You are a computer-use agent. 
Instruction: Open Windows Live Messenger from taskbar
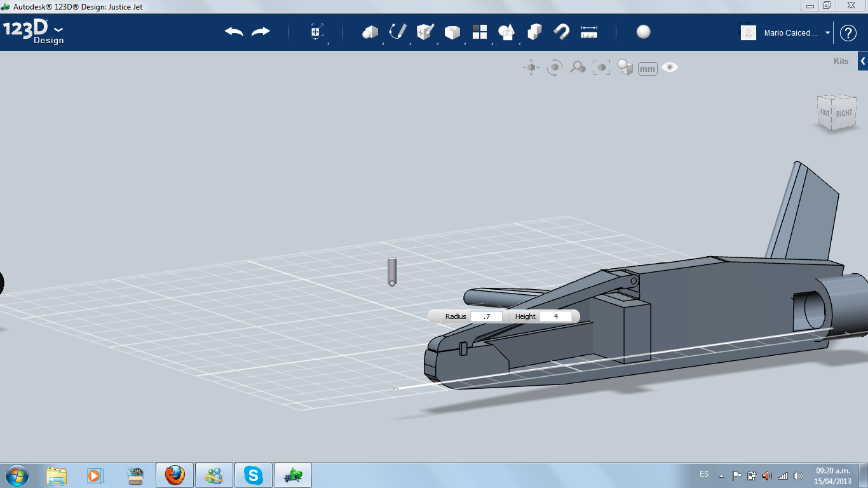tap(214, 475)
